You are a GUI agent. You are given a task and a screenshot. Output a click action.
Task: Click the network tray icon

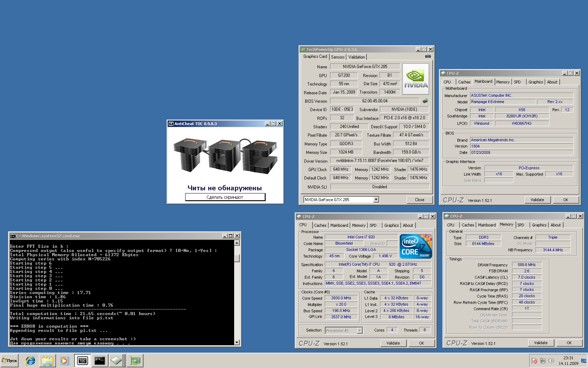click(x=543, y=361)
